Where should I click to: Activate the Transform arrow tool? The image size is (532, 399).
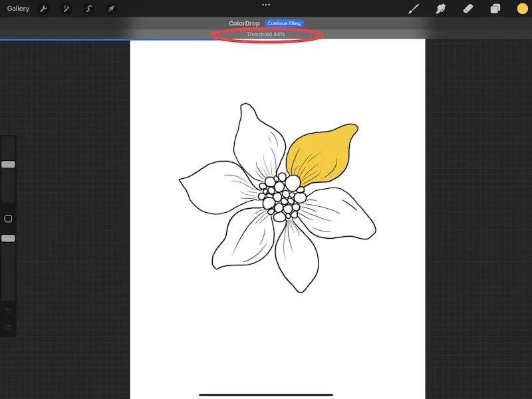click(x=111, y=9)
